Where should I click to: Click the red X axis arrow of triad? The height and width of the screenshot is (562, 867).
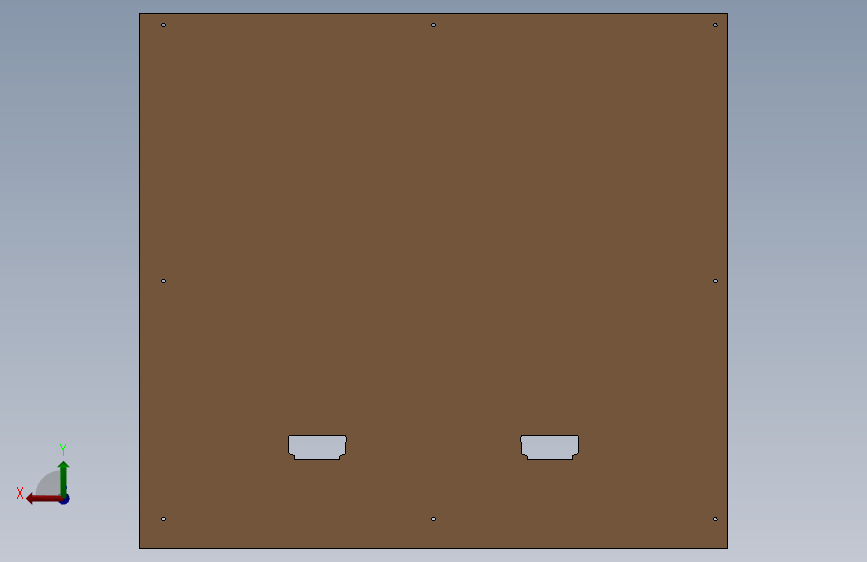[43, 499]
